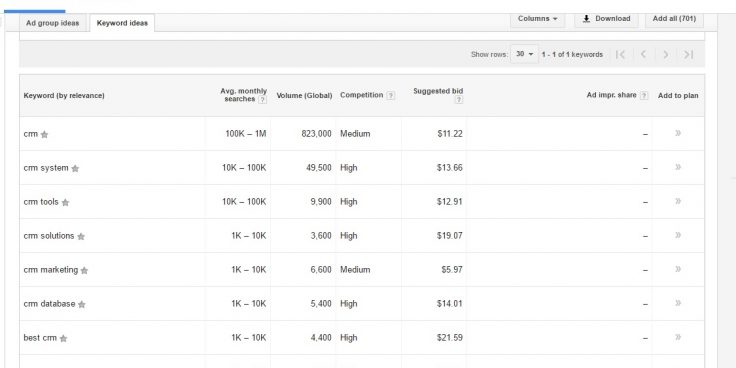Click the crm system keyword text
This screenshot has height=368, width=736.
tap(46, 168)
